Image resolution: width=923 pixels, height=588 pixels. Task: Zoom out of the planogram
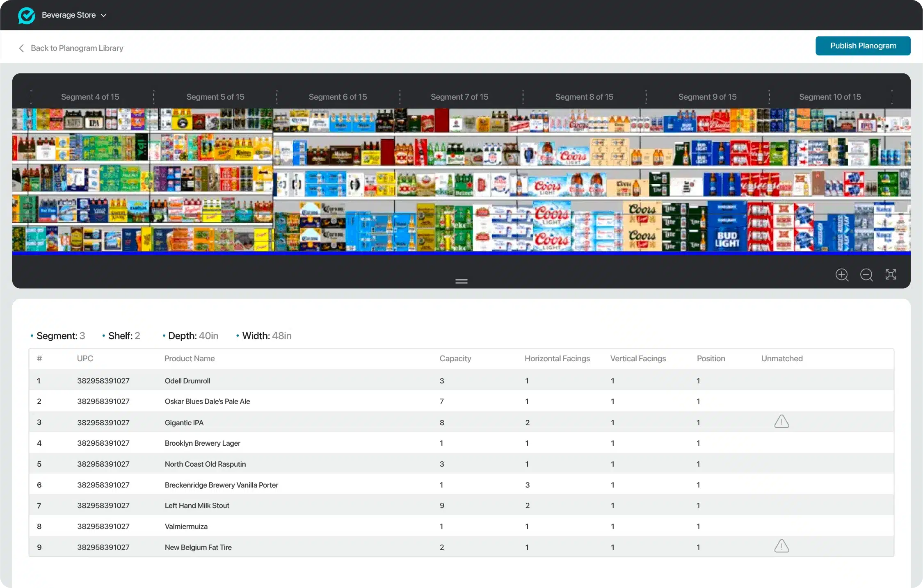(866, 274)
